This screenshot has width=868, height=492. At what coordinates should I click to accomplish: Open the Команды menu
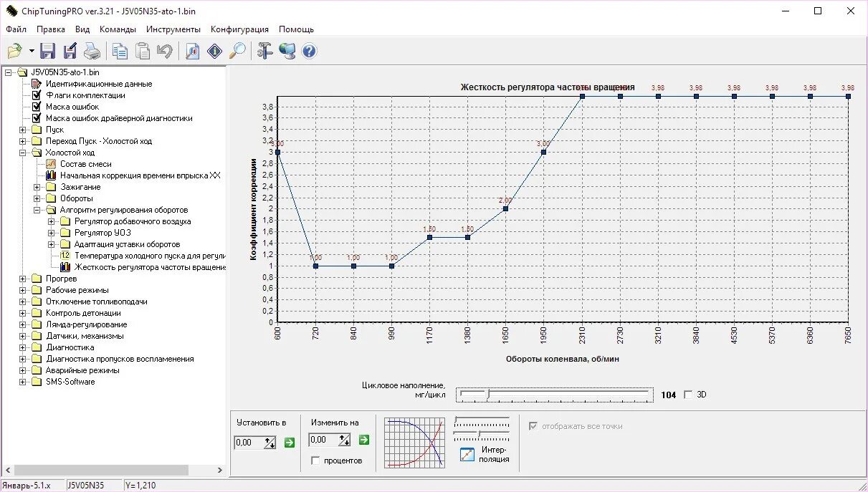(x=118, y=29)
